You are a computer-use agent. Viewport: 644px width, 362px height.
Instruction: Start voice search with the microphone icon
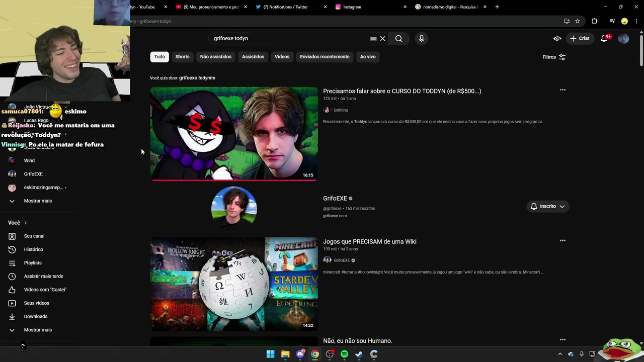(422, 38)
